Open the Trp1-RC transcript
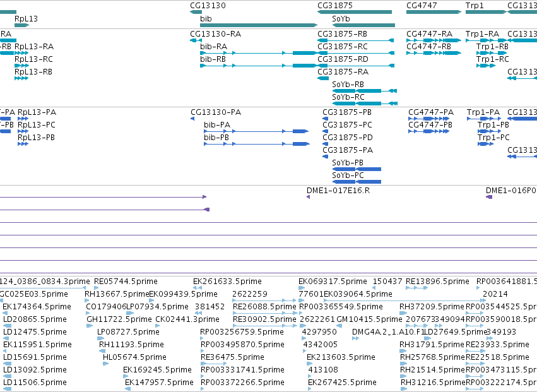The height and width of the screenshot is (392, 537). click(493, 59)
